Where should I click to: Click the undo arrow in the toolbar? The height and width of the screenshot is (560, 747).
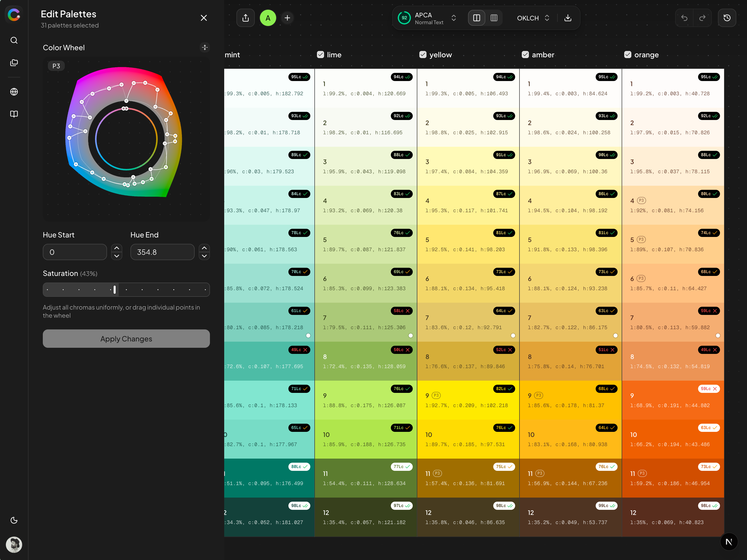click(684, 18)
